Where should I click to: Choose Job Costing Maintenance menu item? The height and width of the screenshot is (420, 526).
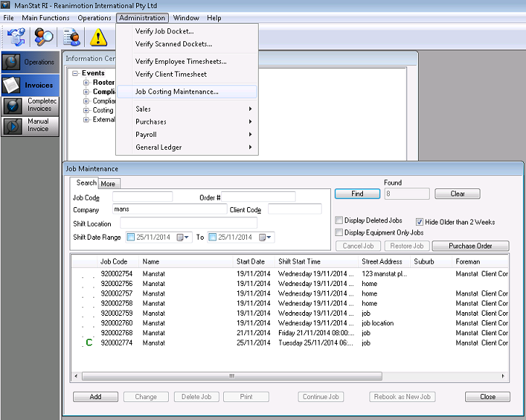pyautogui.click(x=177, y=92)
